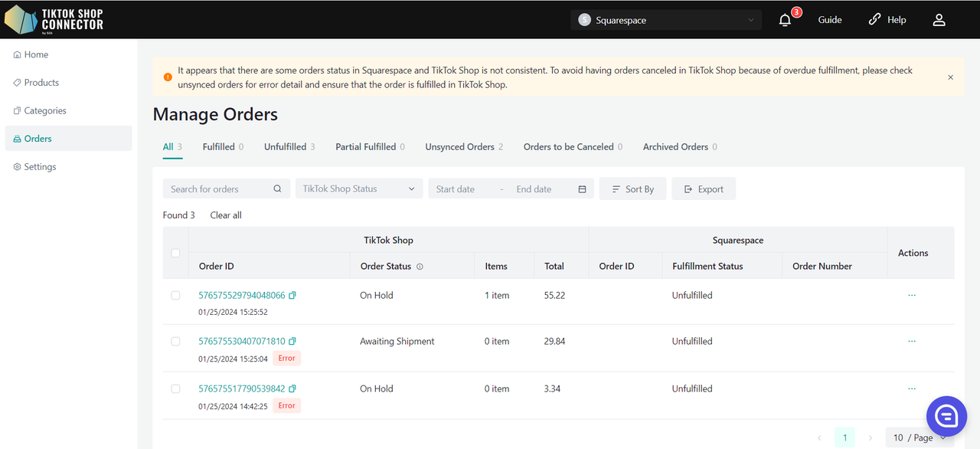
Task: Open the Sort By menu
Action: (x=632, y=188)
